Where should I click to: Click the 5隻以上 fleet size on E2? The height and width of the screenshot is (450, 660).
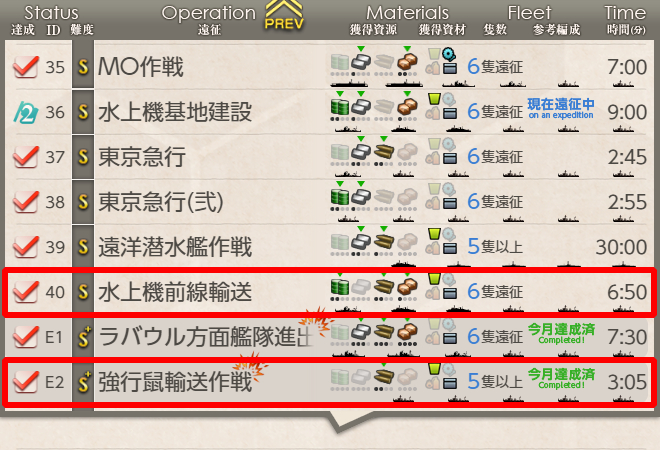click(x=495, y=381)
